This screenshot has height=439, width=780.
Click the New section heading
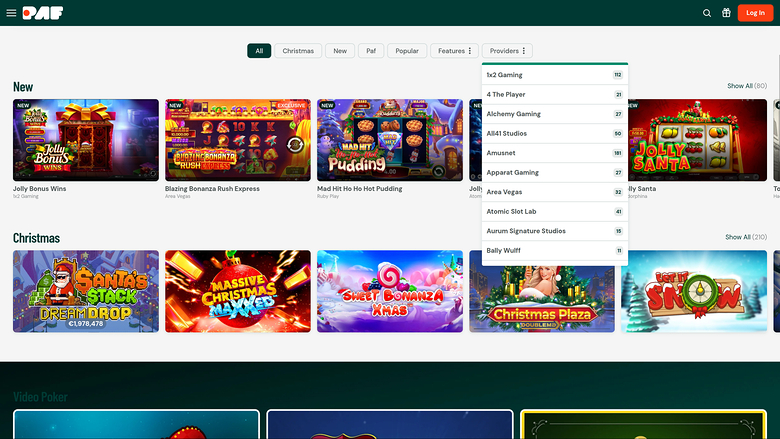tap(23, 87)
